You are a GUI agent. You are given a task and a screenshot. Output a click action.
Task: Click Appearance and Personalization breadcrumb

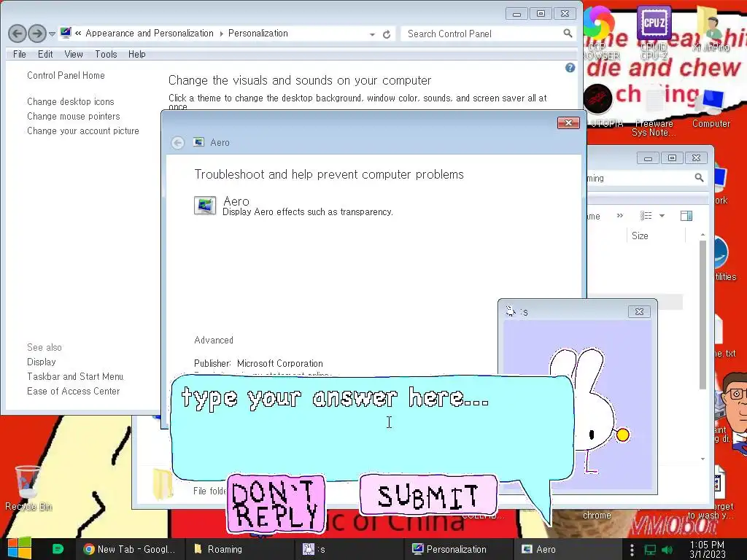click(149, 34)
